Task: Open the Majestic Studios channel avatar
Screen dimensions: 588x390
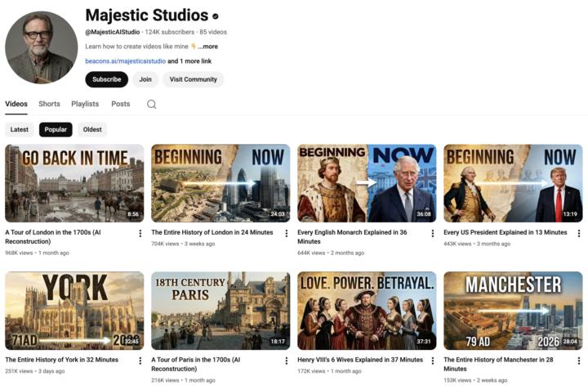Action: coord(42,47)
